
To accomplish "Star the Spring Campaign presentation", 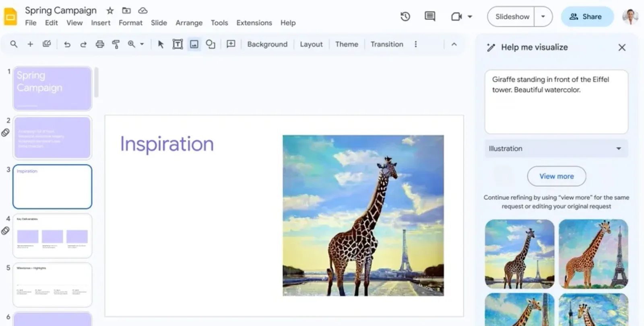I will point(110,10).
